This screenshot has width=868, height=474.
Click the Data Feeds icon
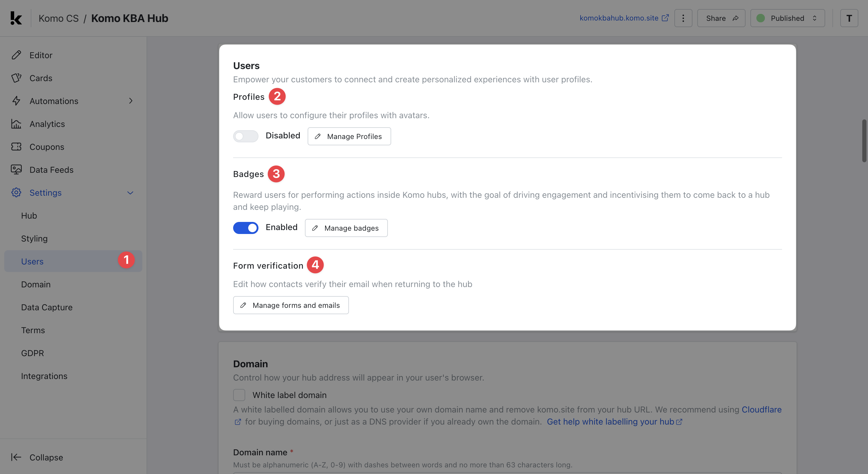coord(16,169)
